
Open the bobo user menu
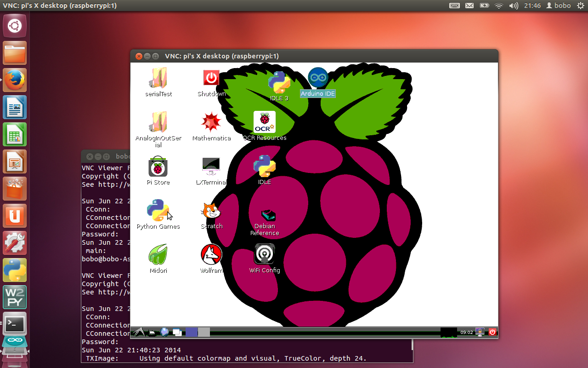558,6
